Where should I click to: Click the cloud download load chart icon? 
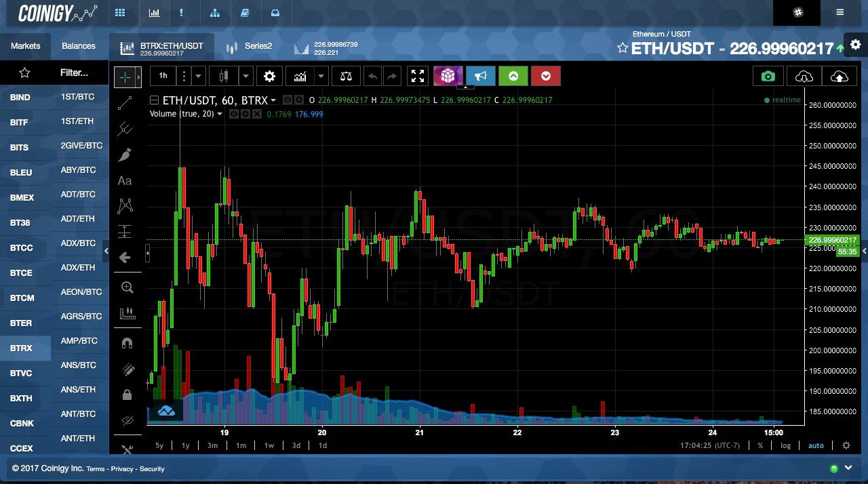(804, 76)
